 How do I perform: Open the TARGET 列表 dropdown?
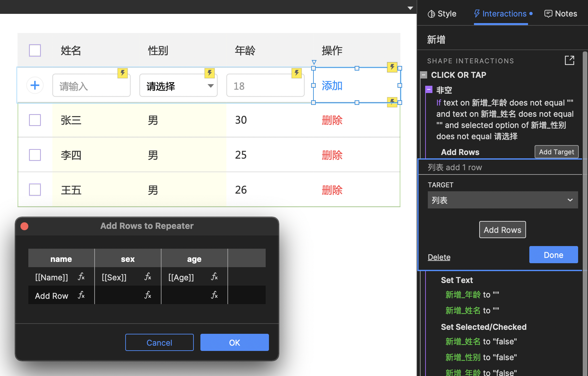tap(503, 200)
